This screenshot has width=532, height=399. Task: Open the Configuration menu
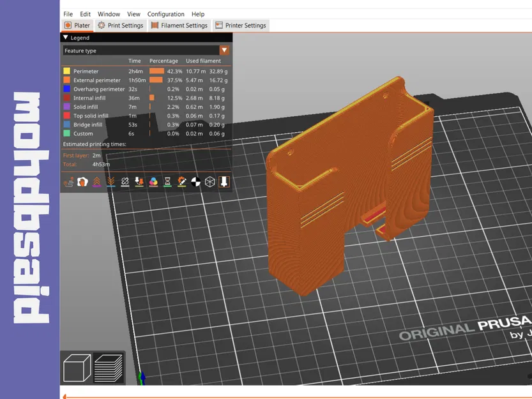tap(165, 14)
